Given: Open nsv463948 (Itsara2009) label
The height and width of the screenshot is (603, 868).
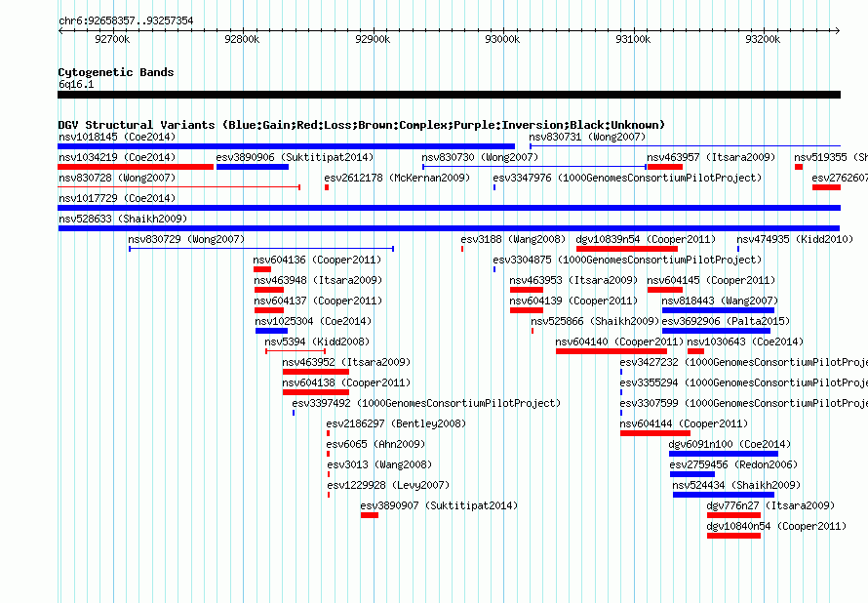Looking at the screenshot, I should click(318, 280).
